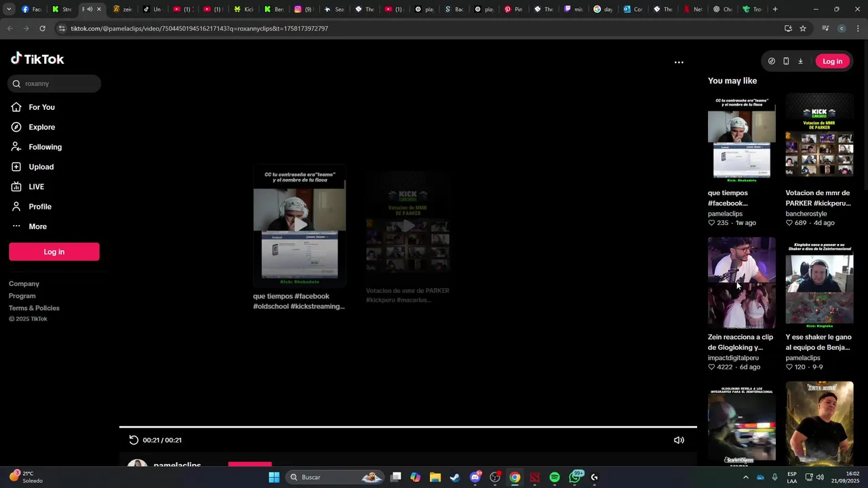The width and height of the screenshot is (868, 488).
Task: Click the site info icon in address bar
Action: pos(62,28)
